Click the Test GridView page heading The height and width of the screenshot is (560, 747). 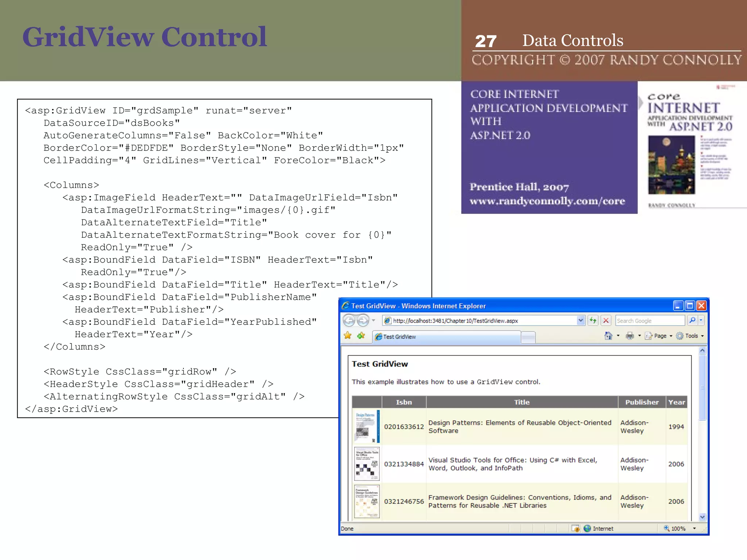click(x=380, y=364)
